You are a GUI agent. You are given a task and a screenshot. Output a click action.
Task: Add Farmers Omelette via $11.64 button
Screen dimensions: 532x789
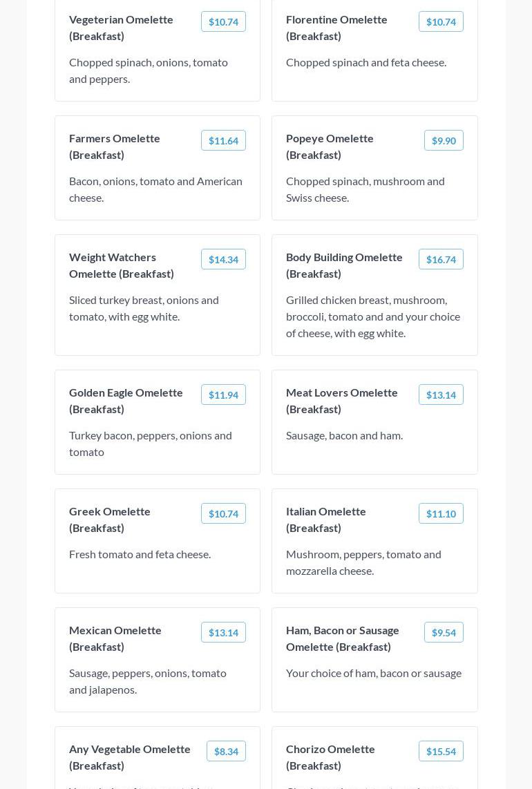coord(223,141)
